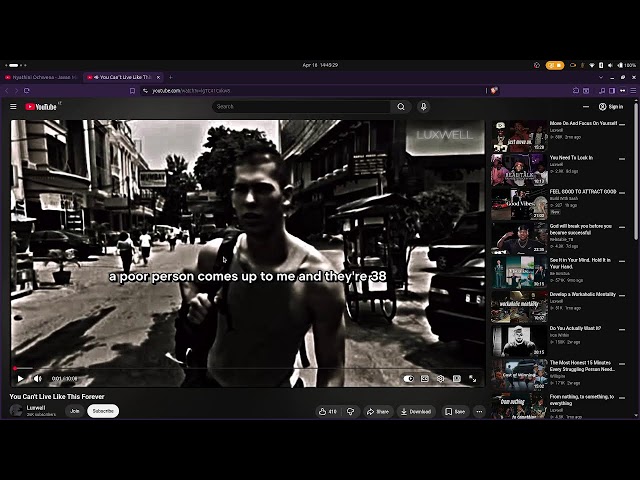The image size is (640, 480).
Task: Seek along the video progress bar
Action: click(x=247, y=368)
